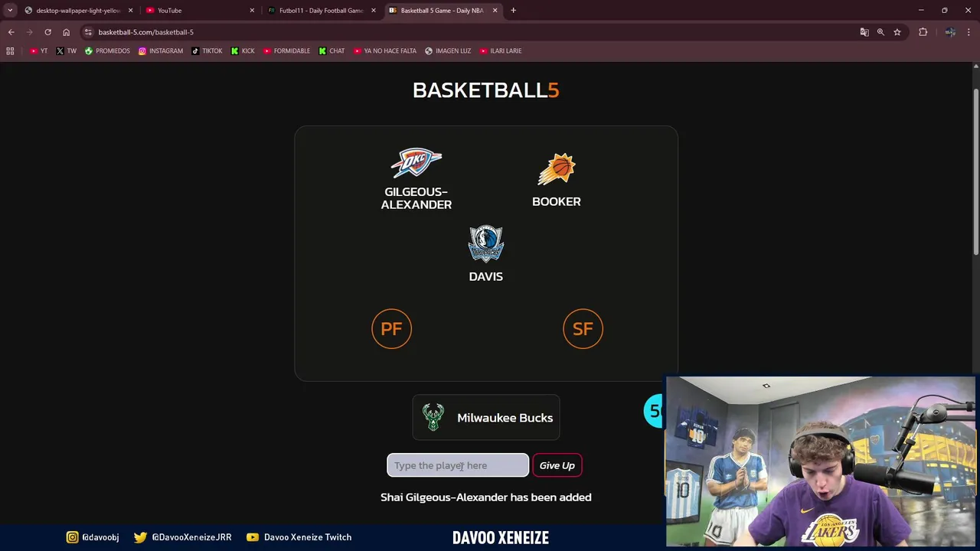Click the page vertical scrollbar thumb
Viewport: 980px width, 551px height.
pos(975,171)
